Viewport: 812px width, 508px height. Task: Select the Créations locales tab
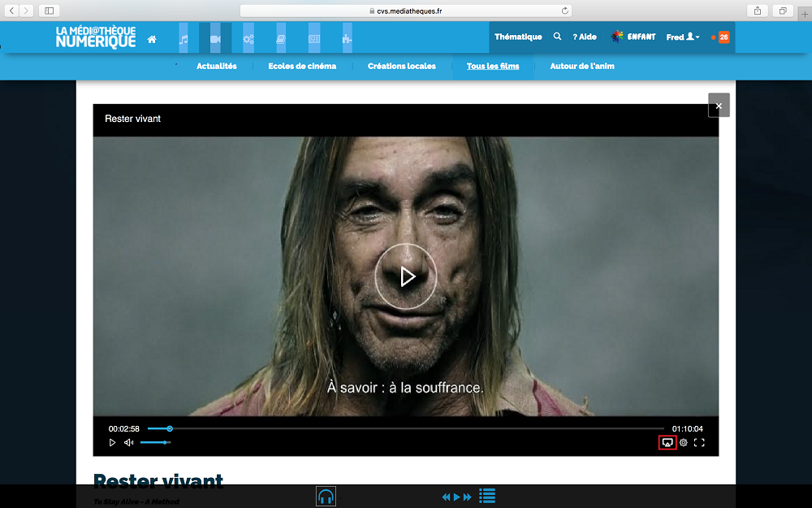tap(401, 66)
